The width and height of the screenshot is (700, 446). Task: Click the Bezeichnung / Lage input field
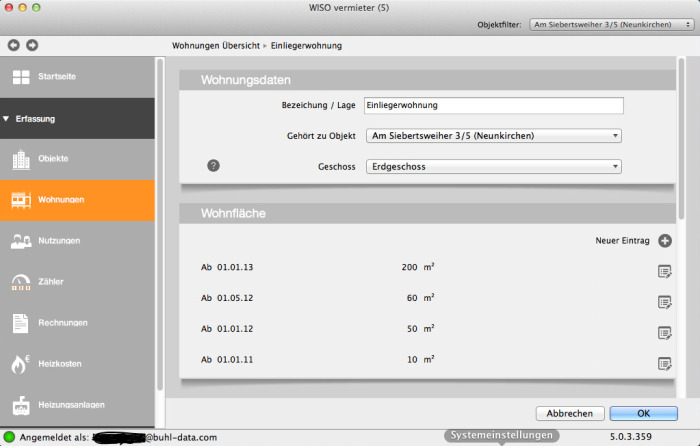[x=494, y=105]
